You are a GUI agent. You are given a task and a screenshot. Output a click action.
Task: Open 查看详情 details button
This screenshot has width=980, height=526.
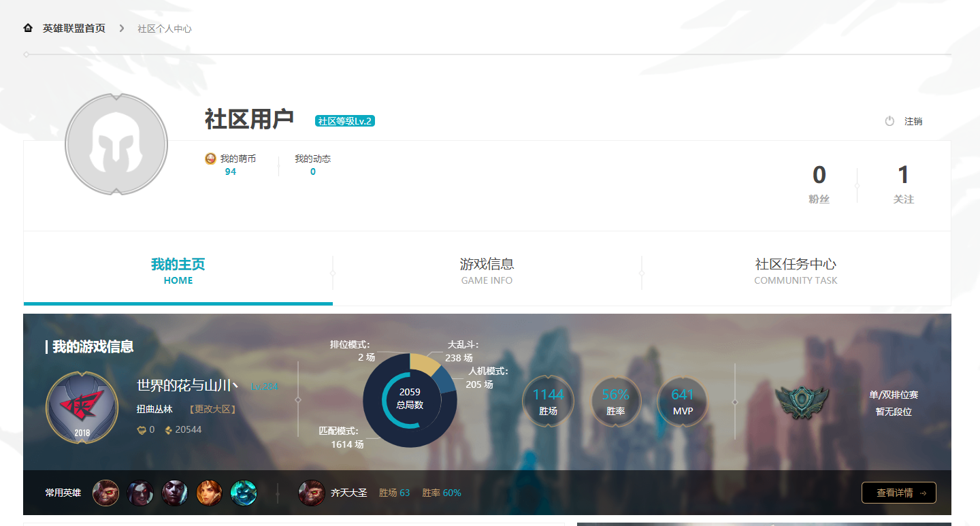(899, 493)
